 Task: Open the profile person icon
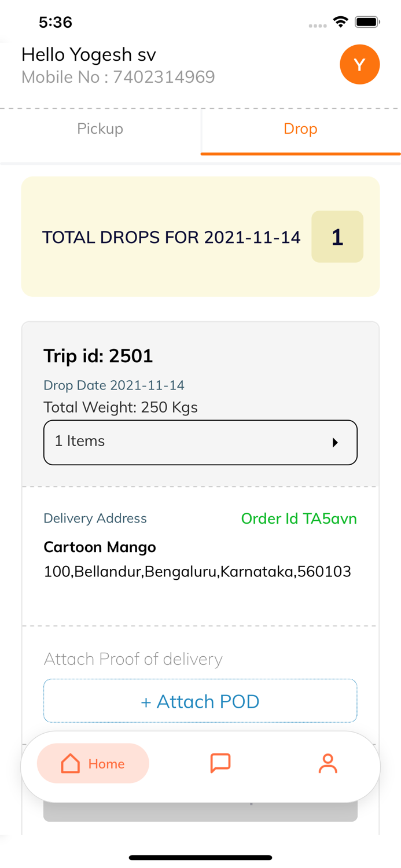pyautogui.click(x=328, y=763)
